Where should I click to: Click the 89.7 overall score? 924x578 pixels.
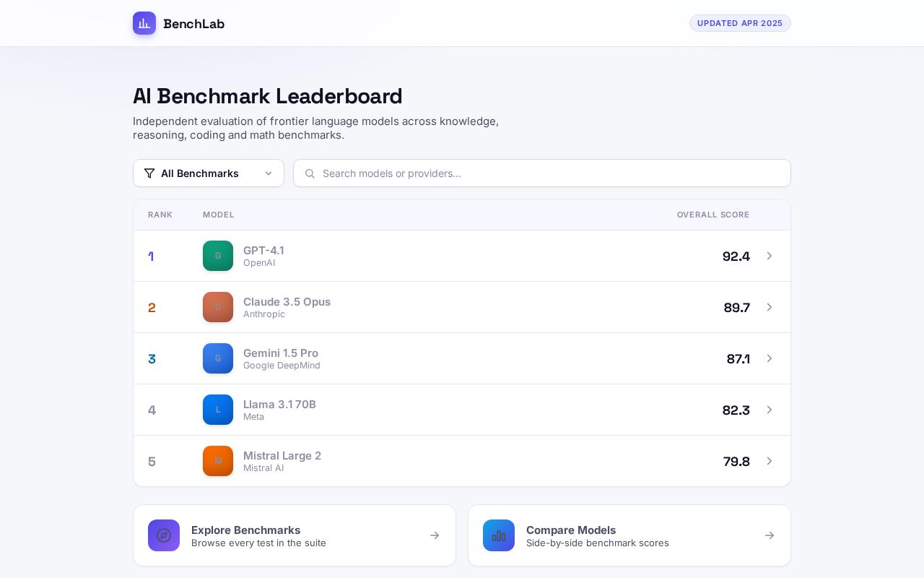737,308
